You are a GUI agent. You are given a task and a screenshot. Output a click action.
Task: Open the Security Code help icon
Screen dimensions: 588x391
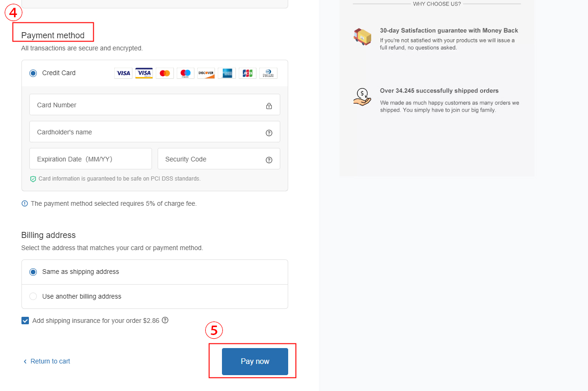269,160
